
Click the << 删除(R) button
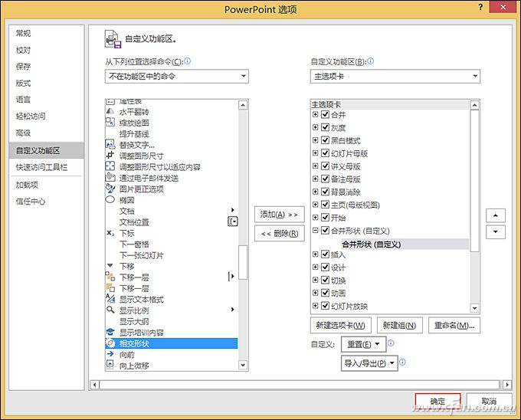[x=280, y=234]
